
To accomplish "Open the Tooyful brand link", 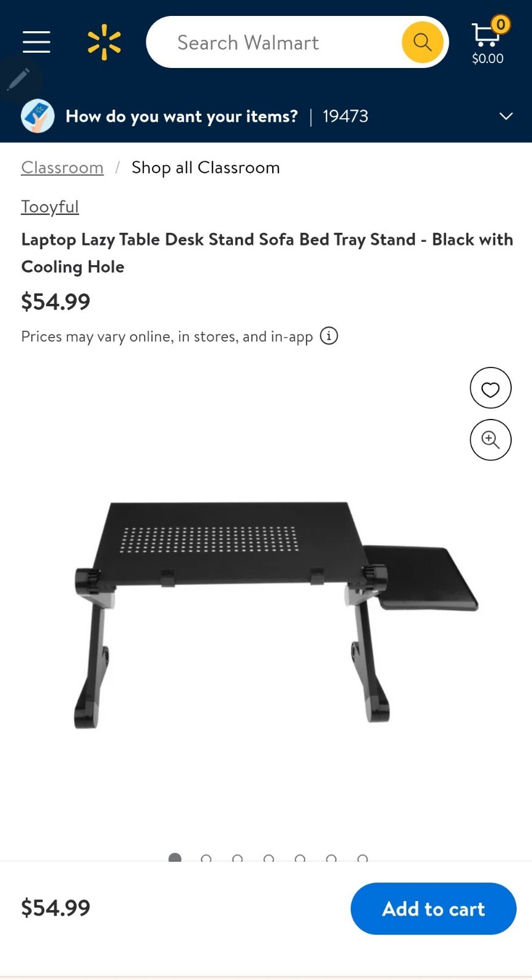I will click(50, 207).
